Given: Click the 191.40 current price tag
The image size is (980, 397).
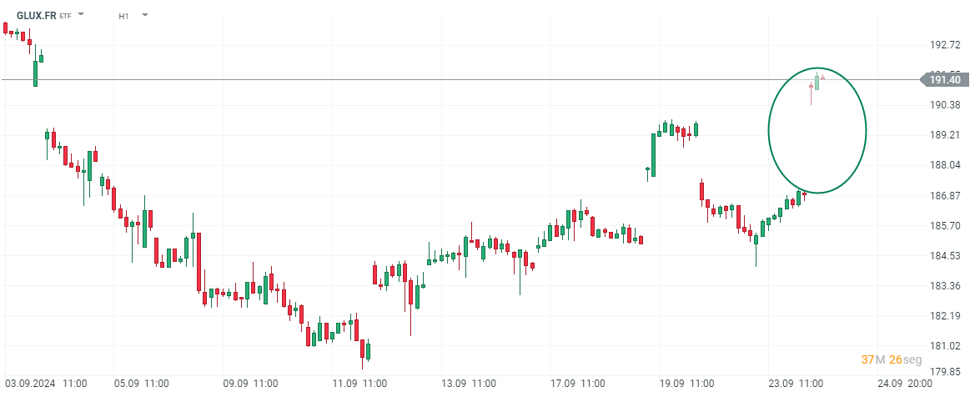Looking at the screenshot, I should (x=946, y=80).
